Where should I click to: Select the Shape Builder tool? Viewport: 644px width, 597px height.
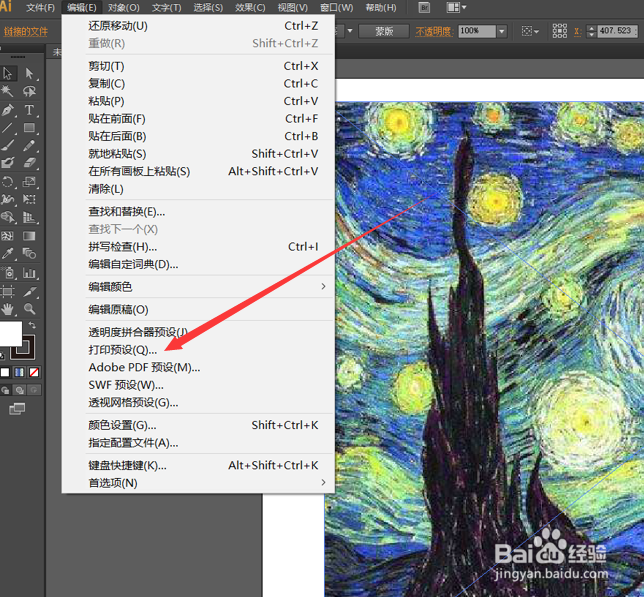click(x=7, y=217)
